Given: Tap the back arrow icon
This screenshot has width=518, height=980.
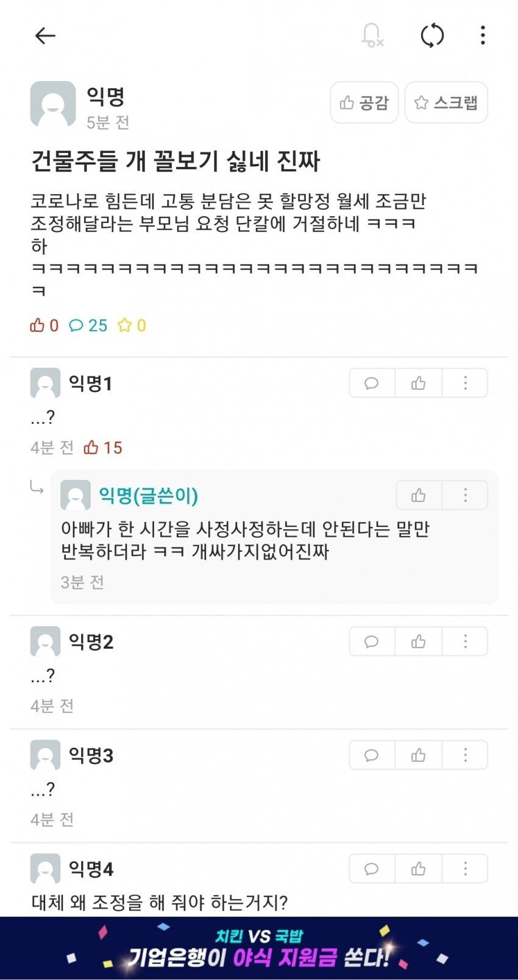Looking at the screenshot, I should 45,36.
